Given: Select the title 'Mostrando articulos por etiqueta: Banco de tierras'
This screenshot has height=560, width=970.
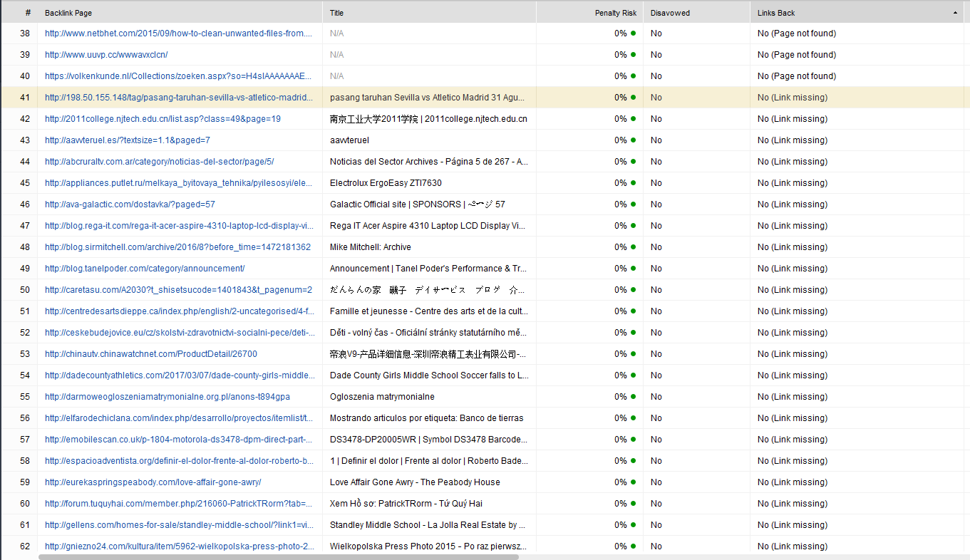Looking at the screenshot, I should point(427,418).
